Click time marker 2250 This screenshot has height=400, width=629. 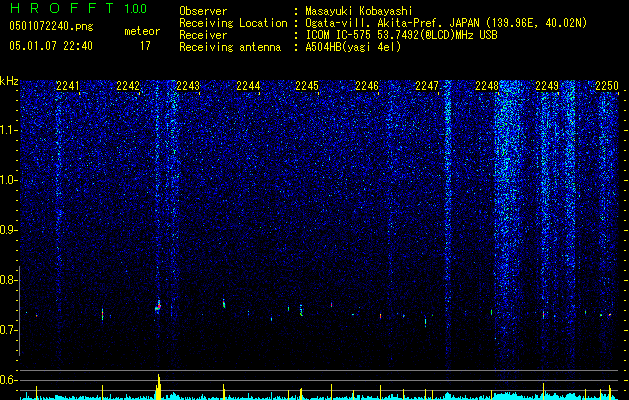607,86
